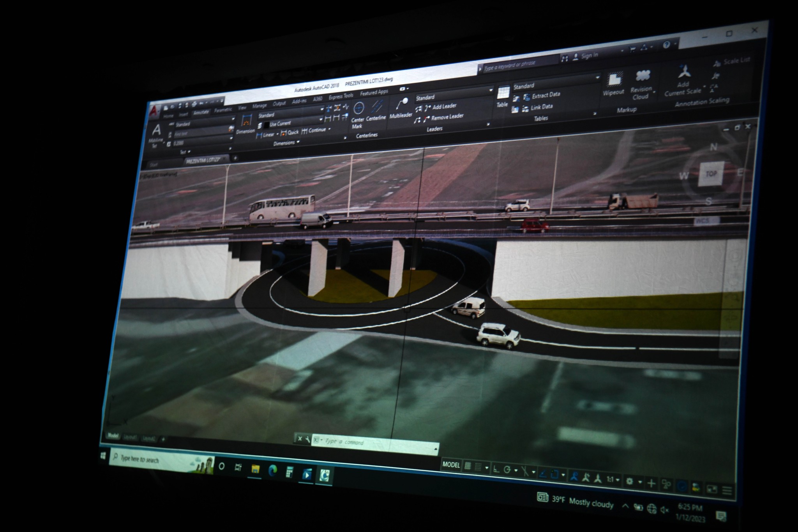Open the Use Current dimension layer dropdown
798x532 pixels.
(294, 123)
